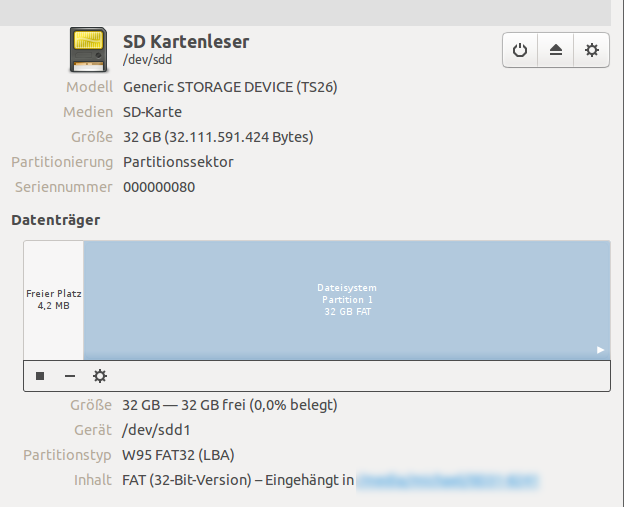Click the 32.111.591.424 Bytes size value

[218, 137]
